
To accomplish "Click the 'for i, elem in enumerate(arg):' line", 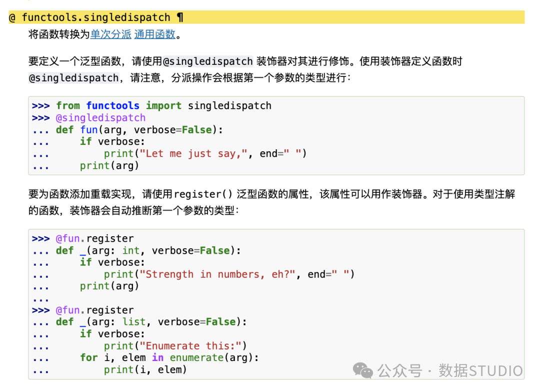I will click(x=169, y=358).
